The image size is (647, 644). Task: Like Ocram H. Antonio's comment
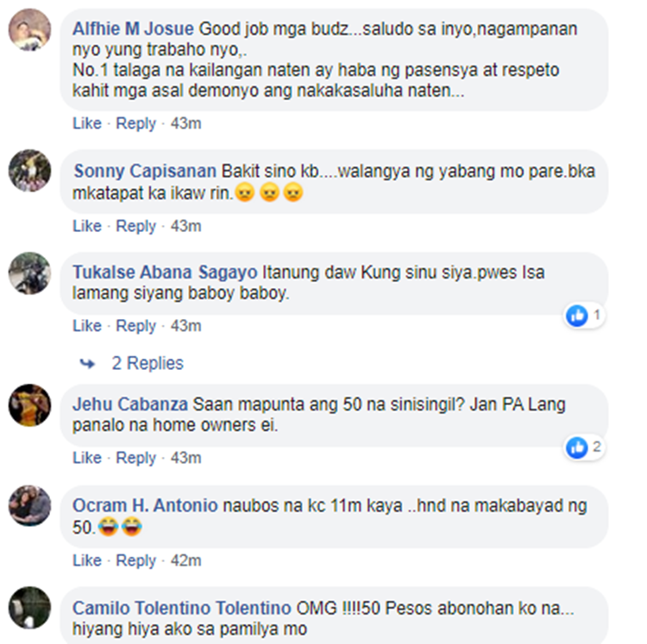[87, 560]
